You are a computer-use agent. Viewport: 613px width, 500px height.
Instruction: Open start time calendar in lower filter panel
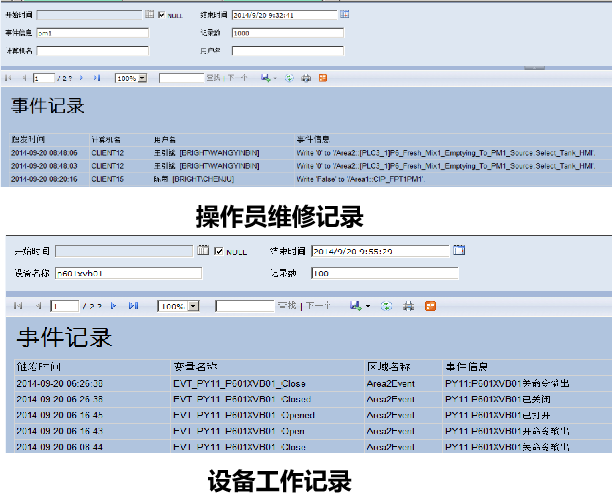click(203, 250)
